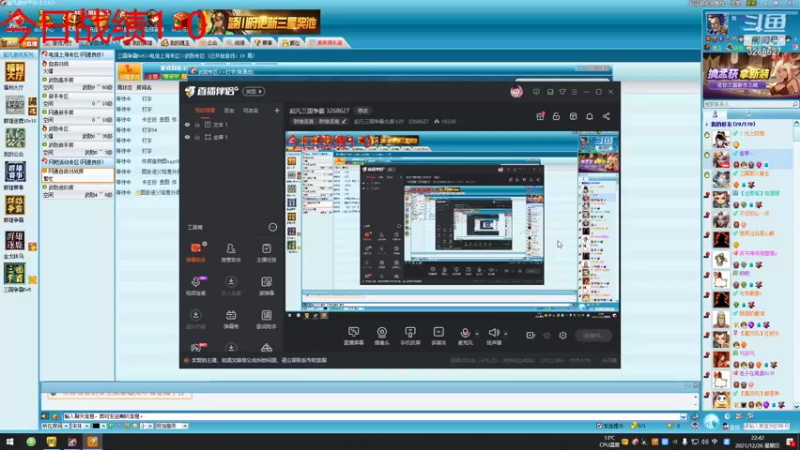The width and height of the screenshot is (800, 450).
Task: Open the font 宋体 dropdown
Action: pos(80,426)
